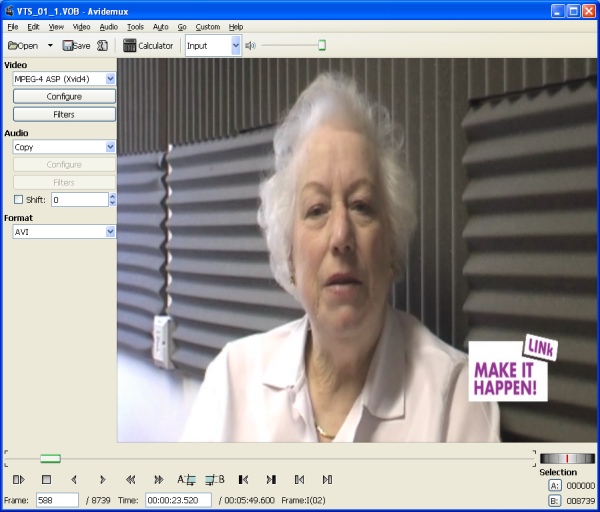Open the audio codec dropdown set to Copy
600x512 pixels.
[64, 147]
